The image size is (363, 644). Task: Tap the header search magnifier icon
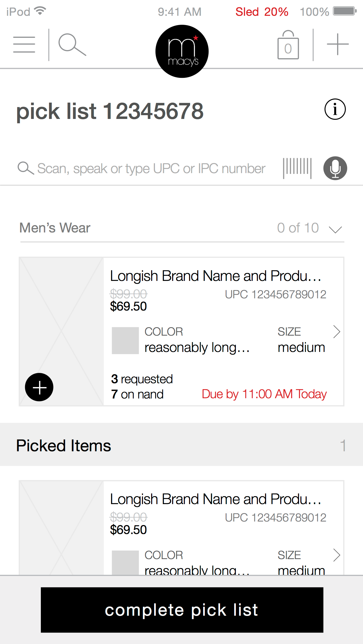pos(72,45)
